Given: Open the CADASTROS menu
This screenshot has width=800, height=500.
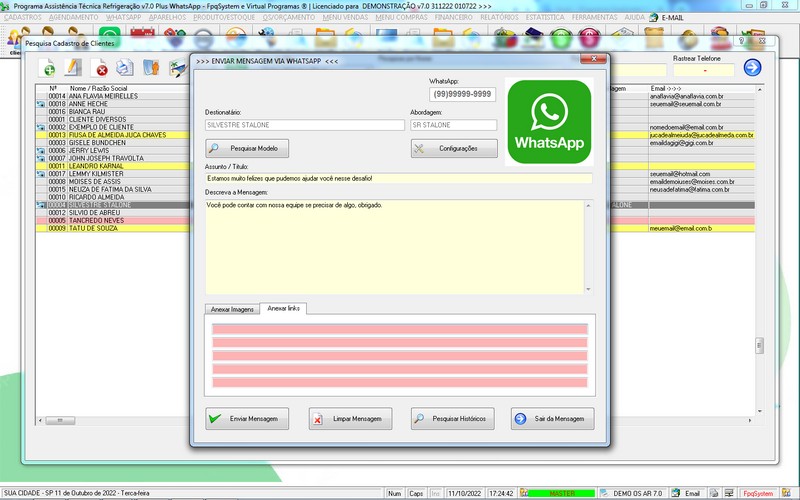Looking at the screenshot, I should coord(23,17).
